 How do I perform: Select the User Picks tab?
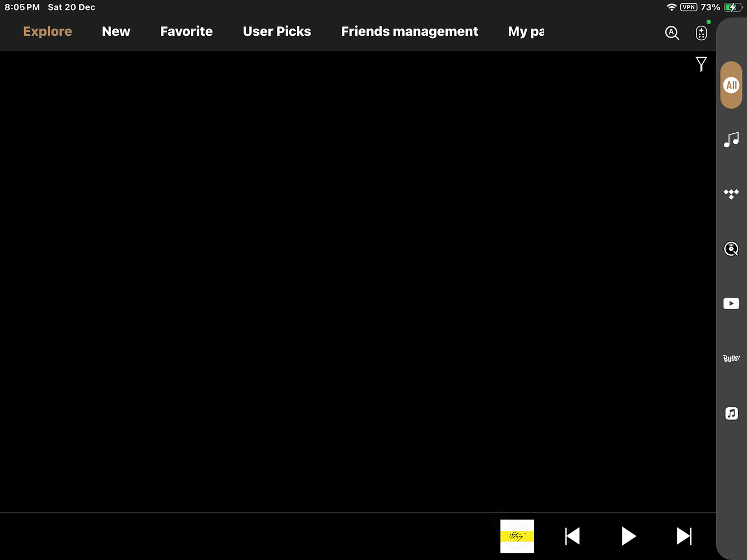click(x=277, y=31)
